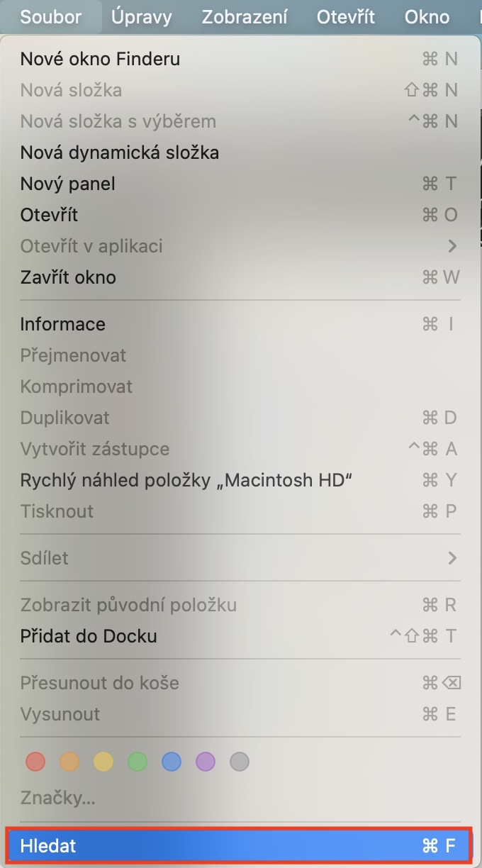
Task: Select the purple tag color dot
Action: point(205,762)
